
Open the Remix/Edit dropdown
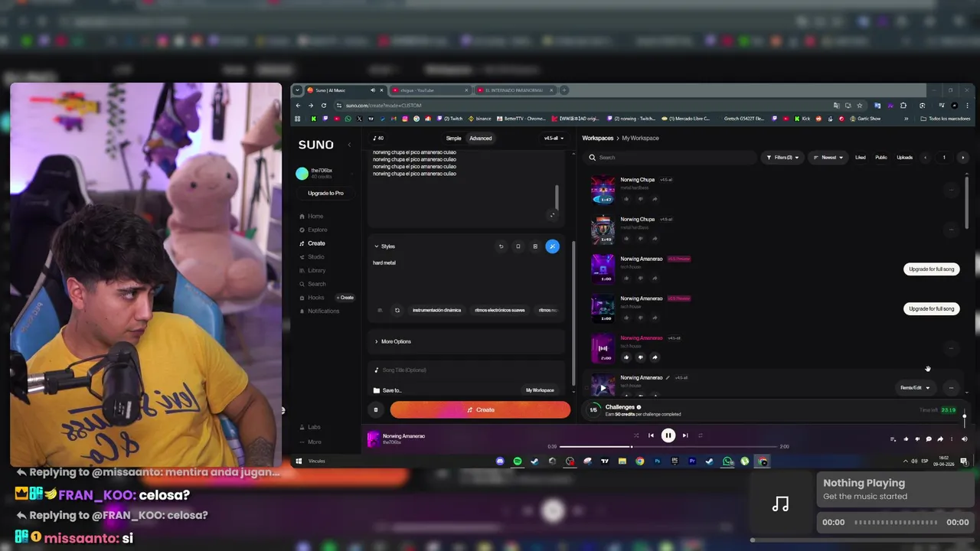915,388
